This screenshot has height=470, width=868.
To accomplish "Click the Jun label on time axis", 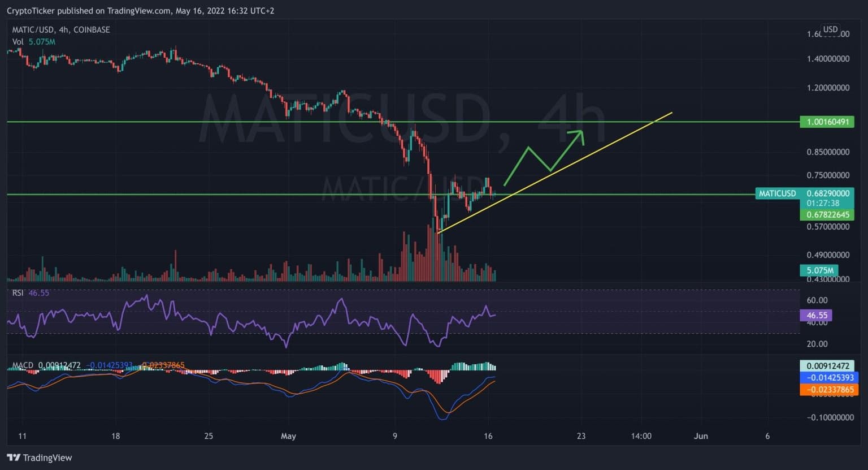I will tap(701, 436).
